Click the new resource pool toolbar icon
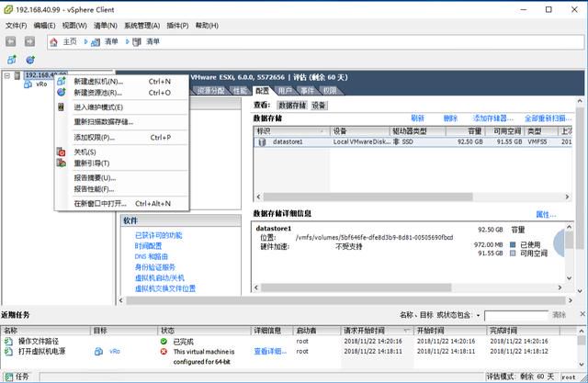This screenshot has height=383, width=588. pyautogui.click(x=30, y=60)
